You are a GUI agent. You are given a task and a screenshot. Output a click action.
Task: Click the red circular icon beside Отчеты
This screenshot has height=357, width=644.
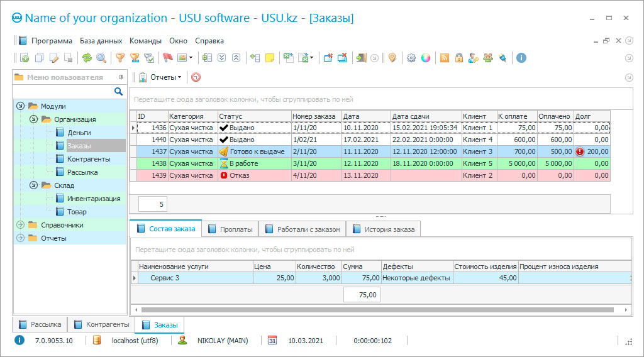pos(196,77)
